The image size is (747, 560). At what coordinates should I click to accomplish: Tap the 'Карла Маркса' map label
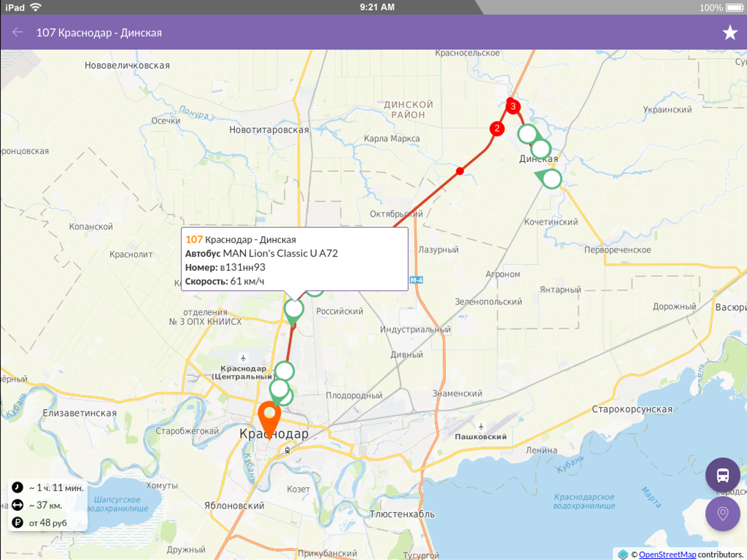point(392,138)
